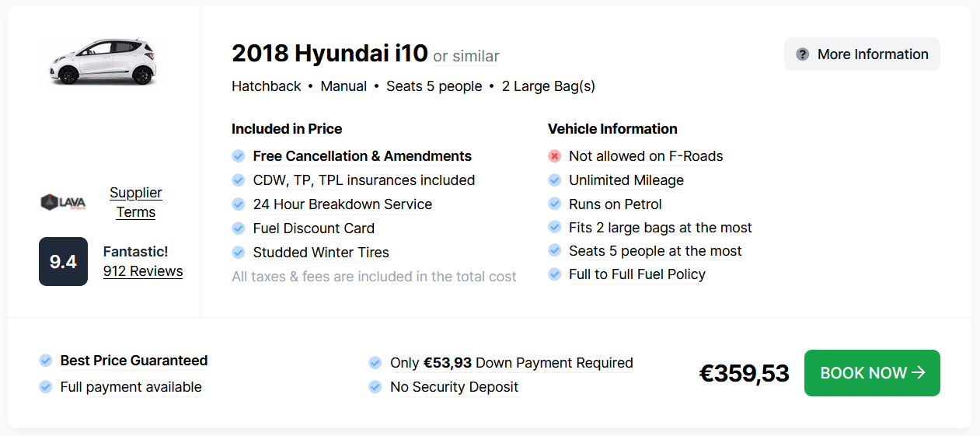Open the Supplier Terms link
The image size is (980, 436).
(136, 202)
